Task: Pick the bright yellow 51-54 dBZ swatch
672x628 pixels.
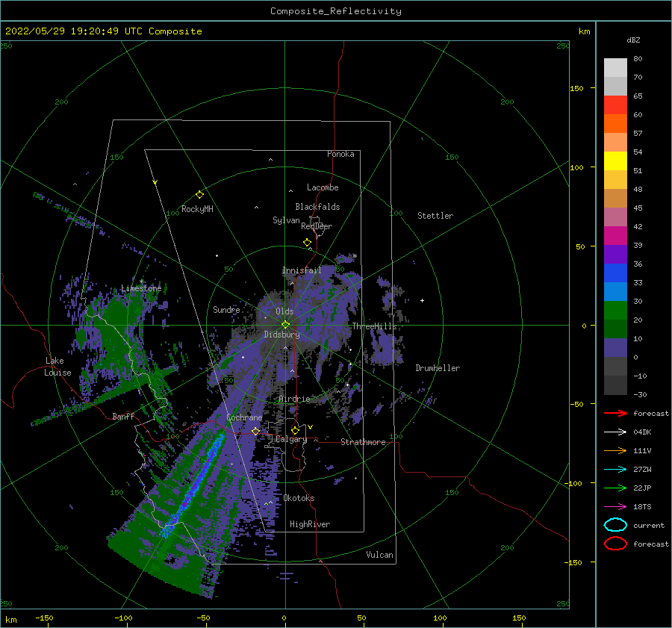Action: click(x=615, y=161)
